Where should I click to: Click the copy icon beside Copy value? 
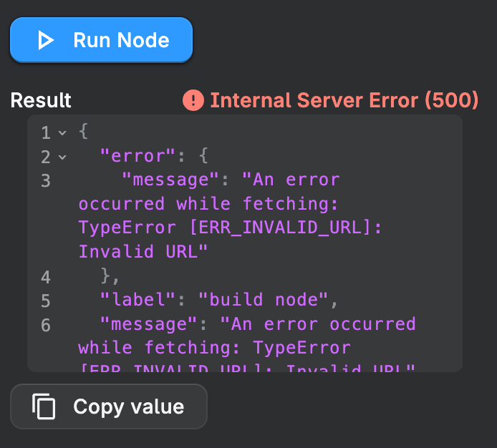coord(44,407)
